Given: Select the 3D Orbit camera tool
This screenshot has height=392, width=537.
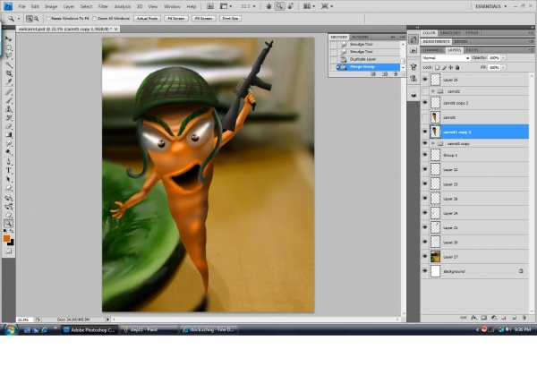Looking at the screenshot, I should click(9, 207).
